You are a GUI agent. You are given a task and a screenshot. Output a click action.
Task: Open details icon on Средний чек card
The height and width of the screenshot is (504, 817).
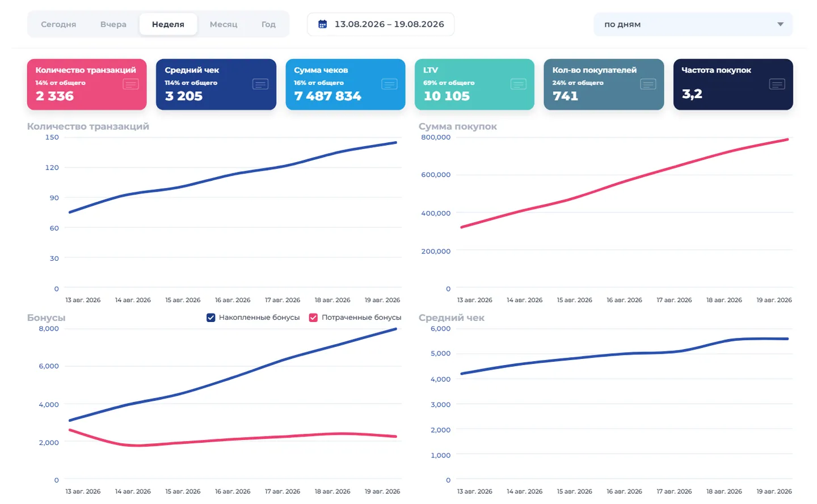coord(260,84)
